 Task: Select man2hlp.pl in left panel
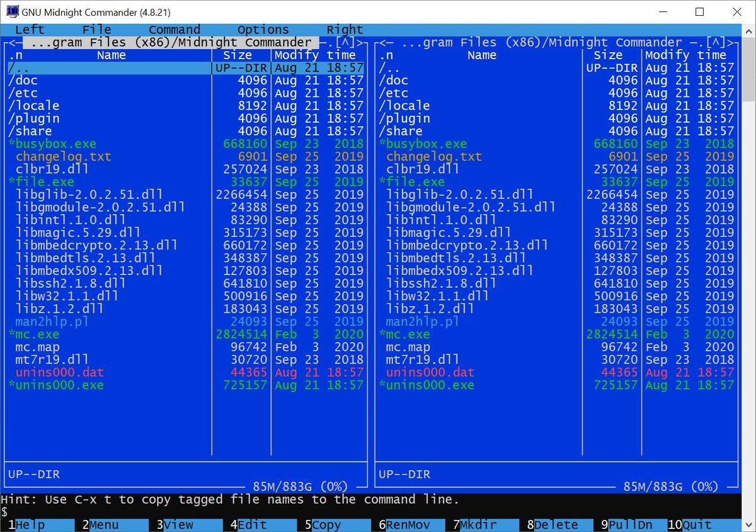pyautogui.click(x=186, y=321)
